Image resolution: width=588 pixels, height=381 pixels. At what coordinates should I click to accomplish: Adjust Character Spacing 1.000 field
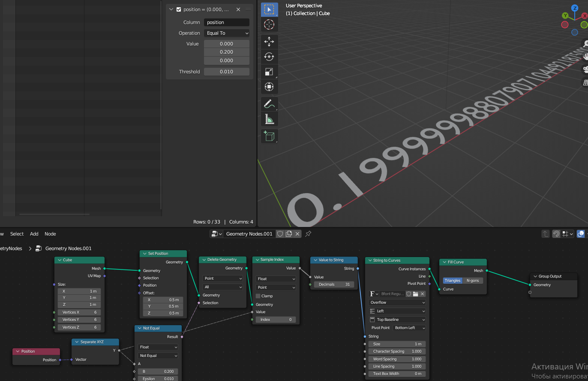397,351
